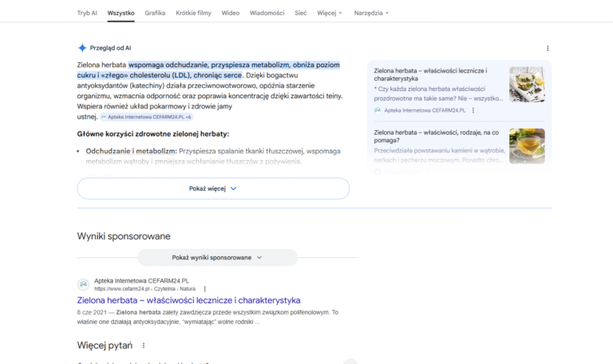The height and width of the screenshot is (364, 613).
Task: Click the CEFARM24 favicon in the search result
Action: [83, 284]
